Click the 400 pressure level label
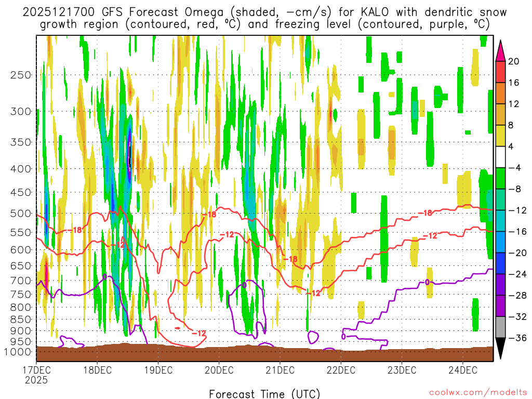This screenshot has width=532, height=399. pyautogui.click(x=21, y=169)
